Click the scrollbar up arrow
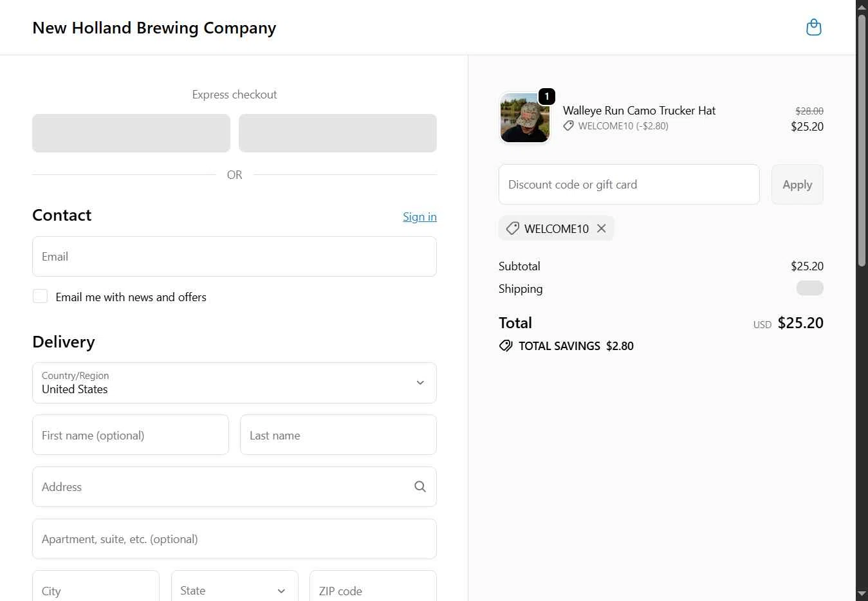This screenshot has width=868, height=601. click(x=862, y=6)
